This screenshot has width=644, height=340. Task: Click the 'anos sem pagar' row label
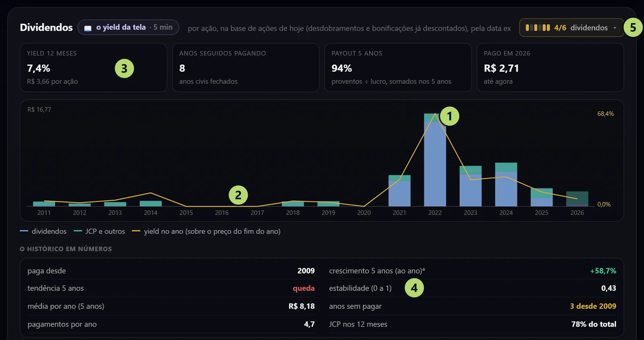tap(355, 306)
